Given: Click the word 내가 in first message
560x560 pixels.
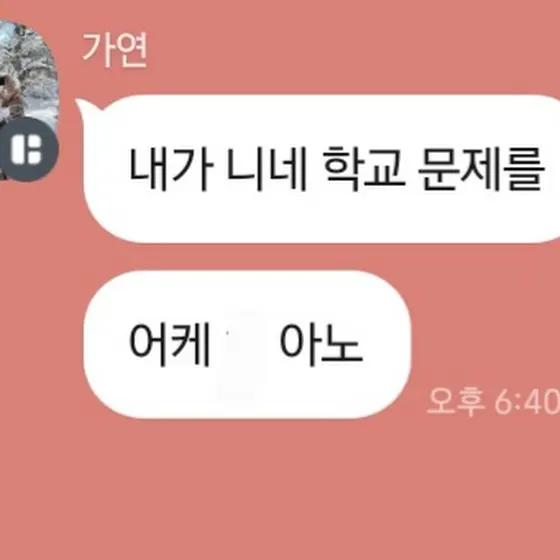Looking at the screenshot, I should coord(170,169).
